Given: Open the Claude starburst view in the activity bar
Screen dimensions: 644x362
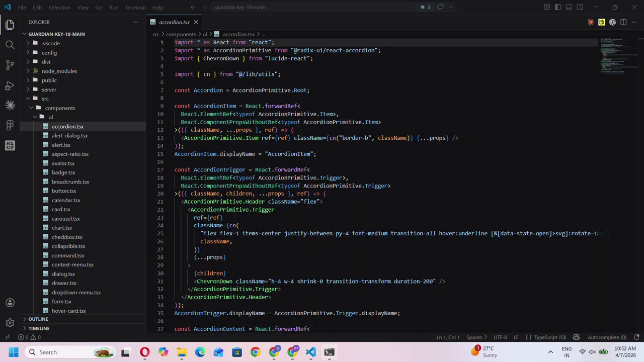Looking at the screenshot, I should coord(10,105).
